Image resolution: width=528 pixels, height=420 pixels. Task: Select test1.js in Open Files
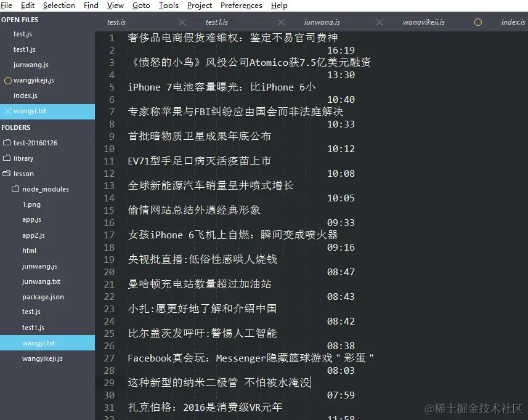pos(24,49)
